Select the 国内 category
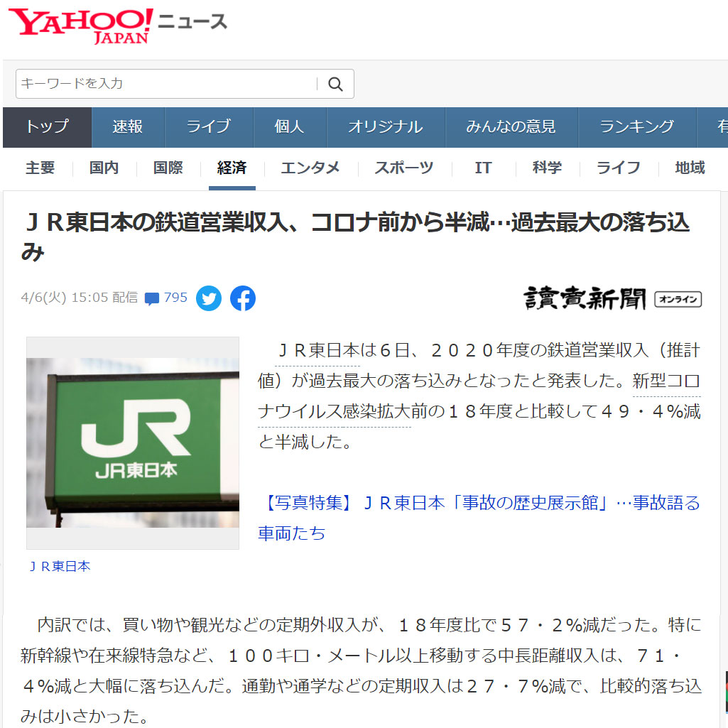Image resolution: width=728 pixels, height=728 pixels. click(x=104, y=168)
